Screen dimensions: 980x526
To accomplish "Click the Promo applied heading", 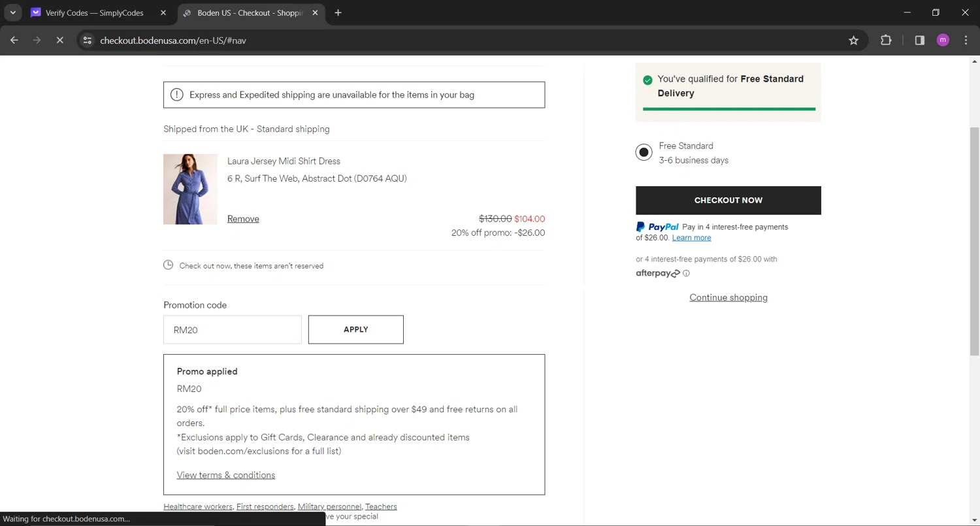I will (207, 371).
